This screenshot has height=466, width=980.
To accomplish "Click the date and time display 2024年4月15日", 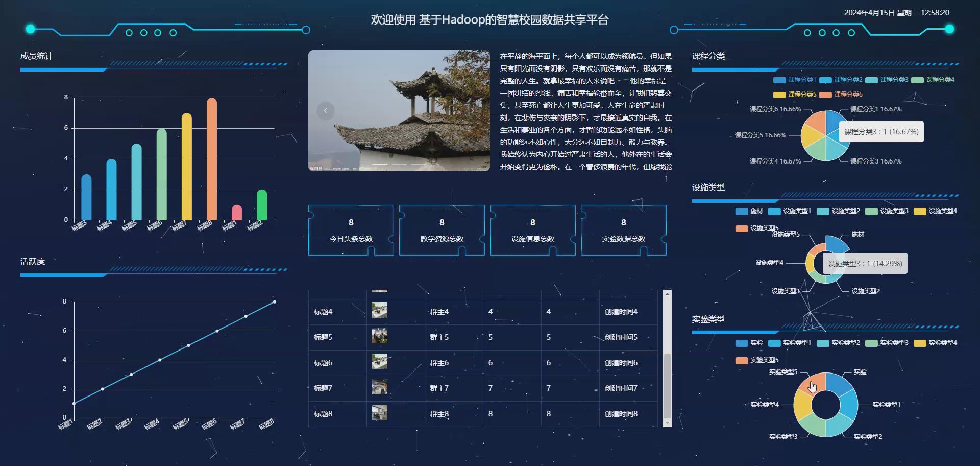I will [x=896, y=13].
